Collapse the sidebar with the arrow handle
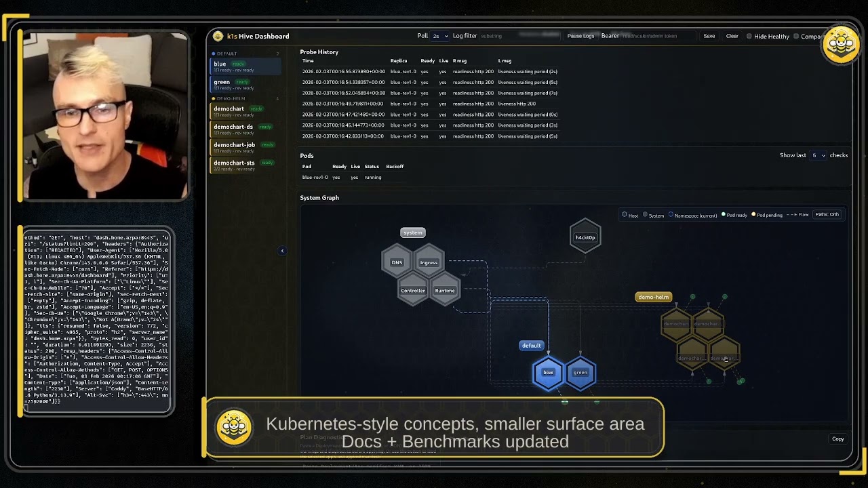Screen dimensions: 868x488 283,251
